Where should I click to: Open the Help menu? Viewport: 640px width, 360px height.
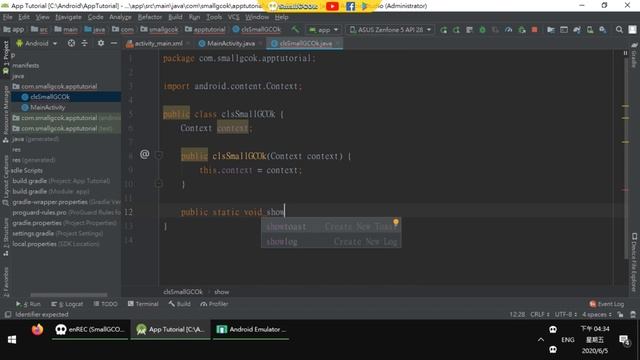(281, 17)
